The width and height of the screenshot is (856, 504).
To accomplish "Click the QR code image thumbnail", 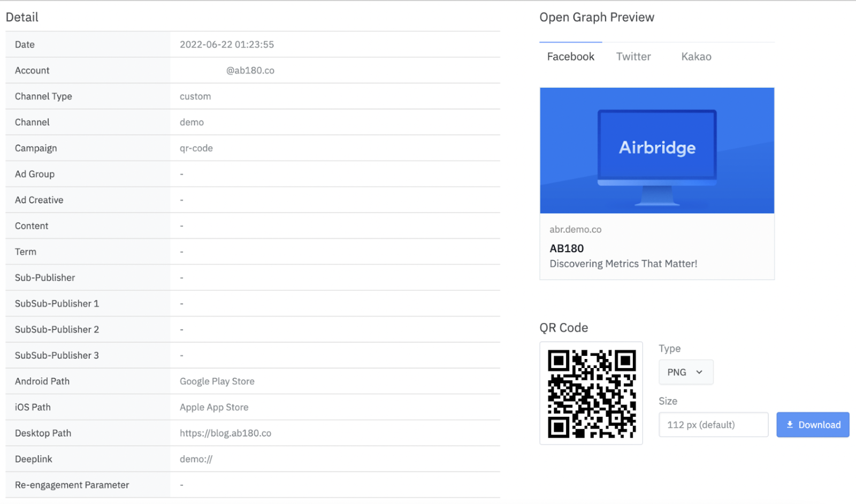I will (x=591, y=393).
